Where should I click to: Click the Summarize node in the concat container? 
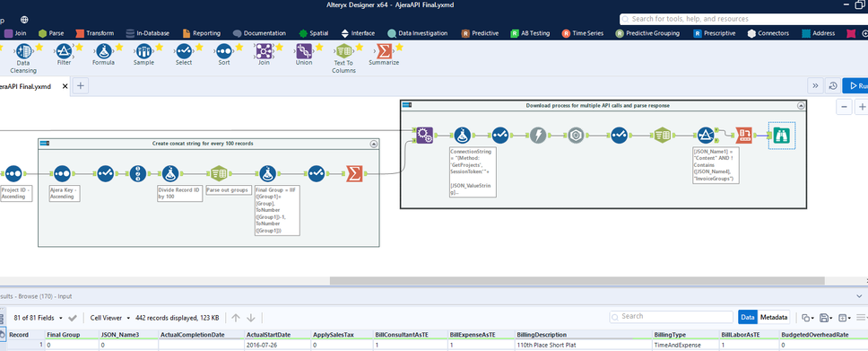[x=354, y=173]
